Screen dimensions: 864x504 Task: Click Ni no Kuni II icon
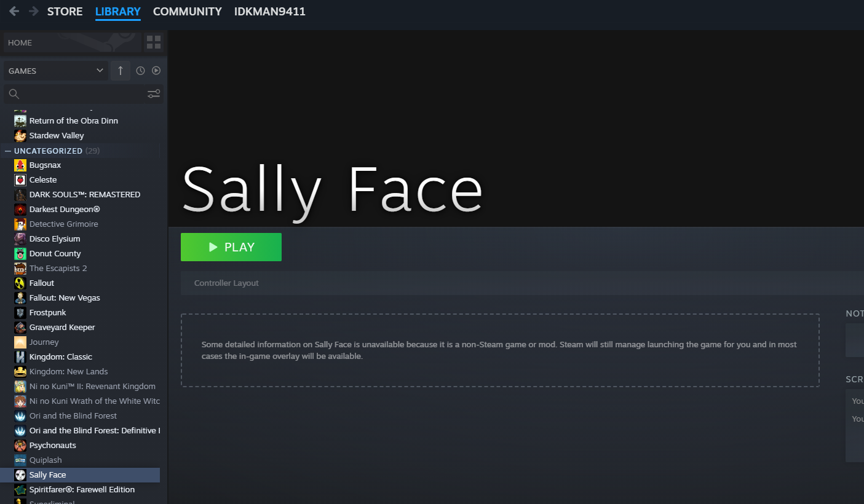[x=20, y=387]
